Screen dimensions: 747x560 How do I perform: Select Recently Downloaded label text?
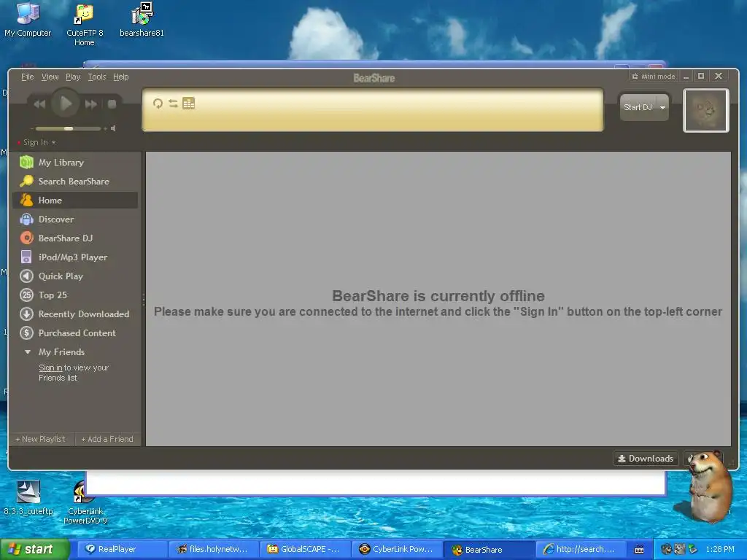point(84,314)
